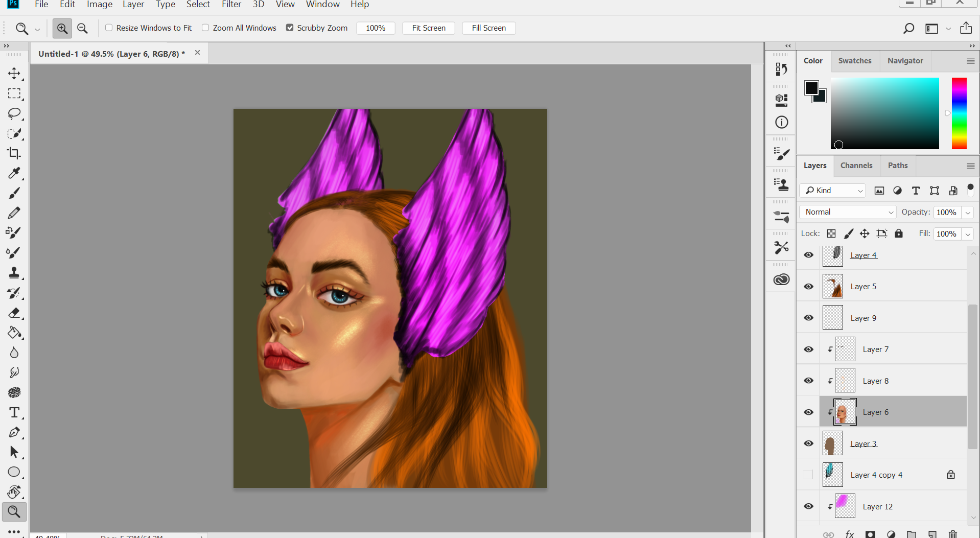Open the Filter menu

(231, 5)
